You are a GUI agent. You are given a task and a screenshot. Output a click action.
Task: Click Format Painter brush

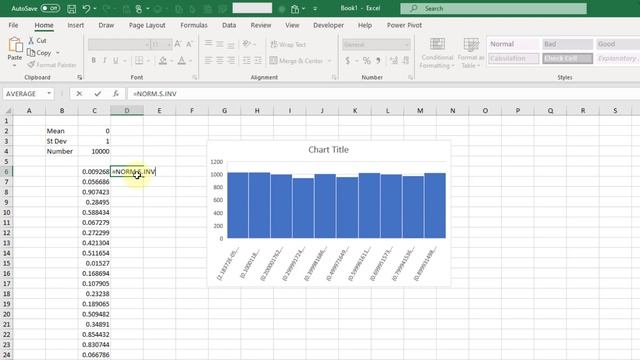click(x=31, y=64)
